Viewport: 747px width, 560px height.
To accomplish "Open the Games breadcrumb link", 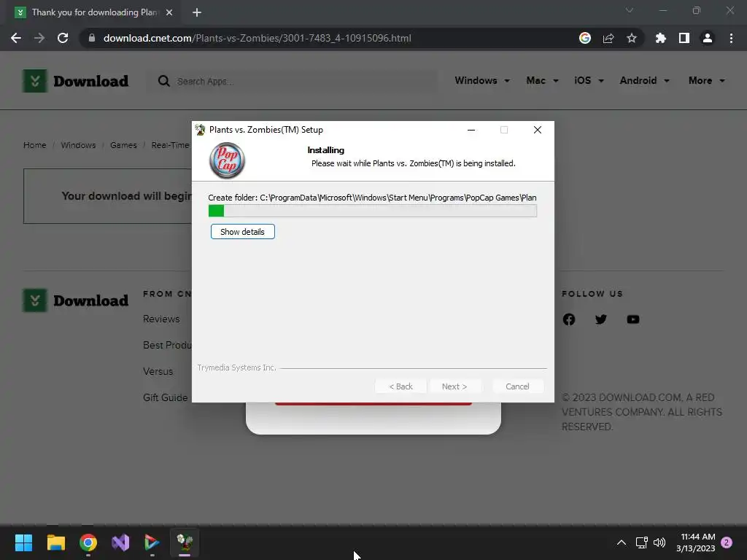I will 123,145.
